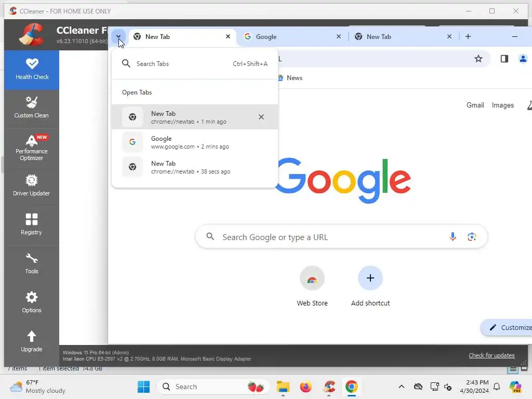Screen dimensions: 532x399
Task: Open Driver Updater in CCleaner
Action: tap(32, 186)
